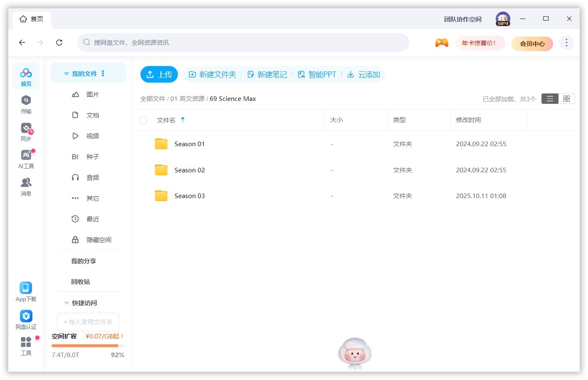Open the 同步 sync page

(26, 131)
